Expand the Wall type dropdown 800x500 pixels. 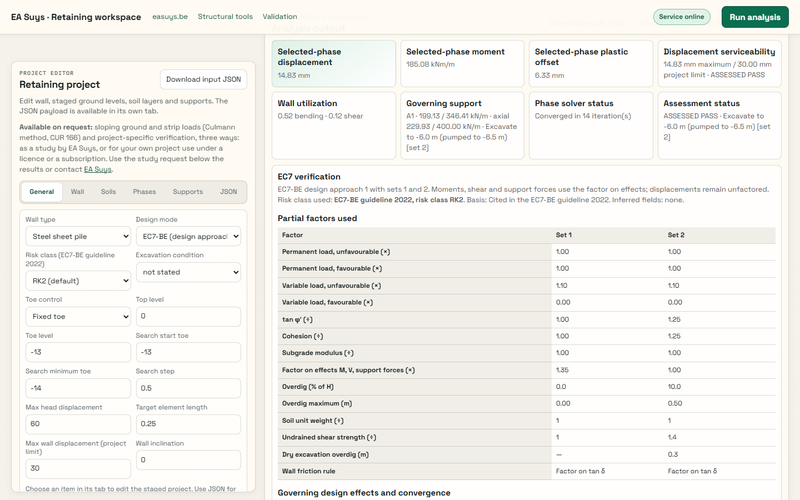tap(78, 236)
